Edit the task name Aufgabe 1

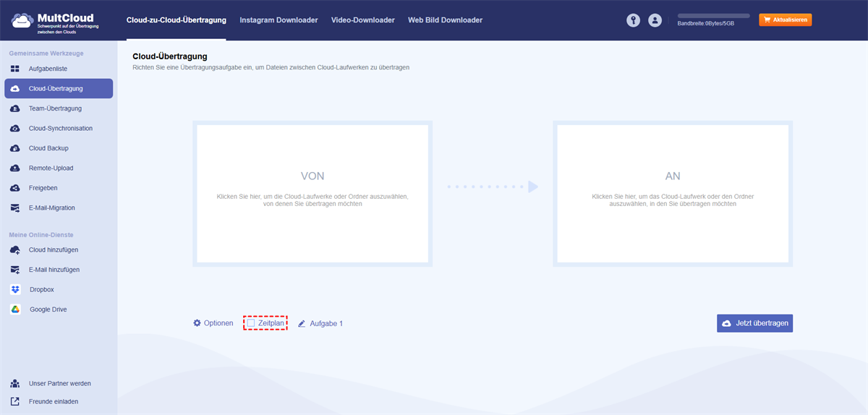[x=320, y=323]
